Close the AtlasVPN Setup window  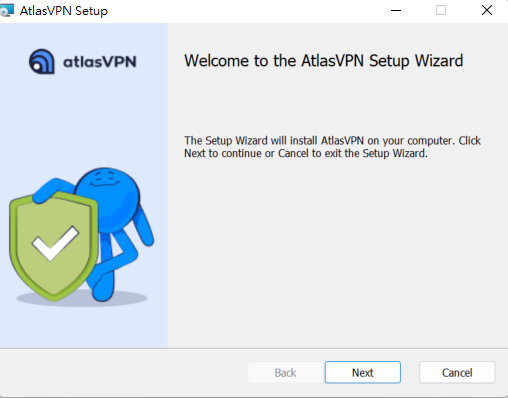click(x=487, y=10)
